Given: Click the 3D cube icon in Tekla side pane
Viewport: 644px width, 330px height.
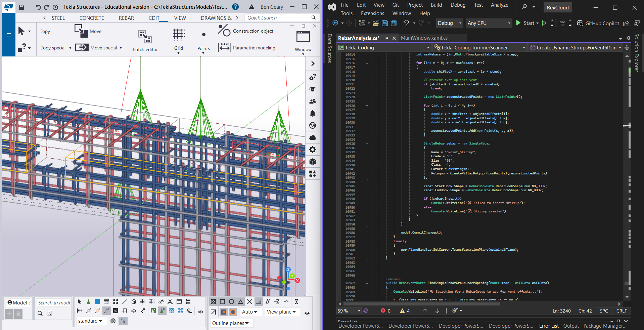Looking at the screenshot, I should click(313, 162).
